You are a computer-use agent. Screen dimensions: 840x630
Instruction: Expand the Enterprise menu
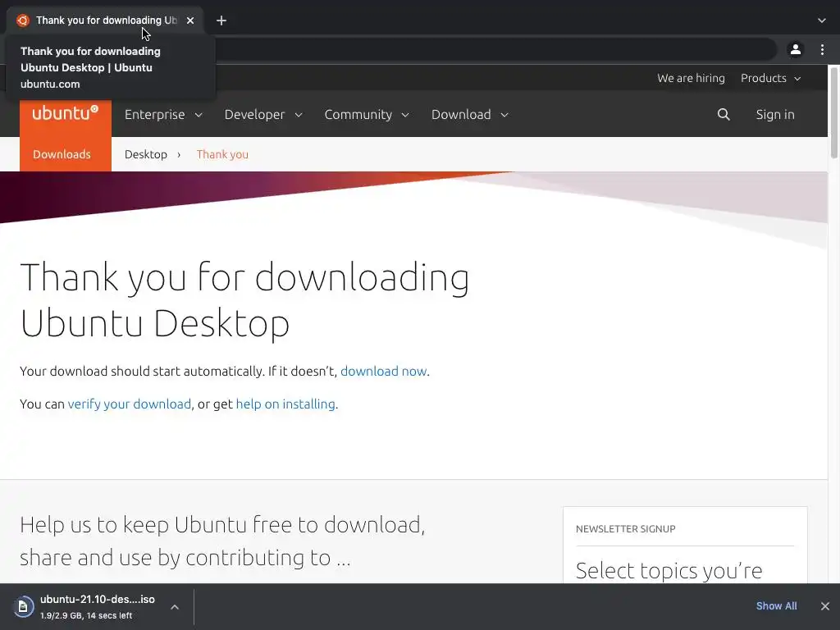click(163, 115)
